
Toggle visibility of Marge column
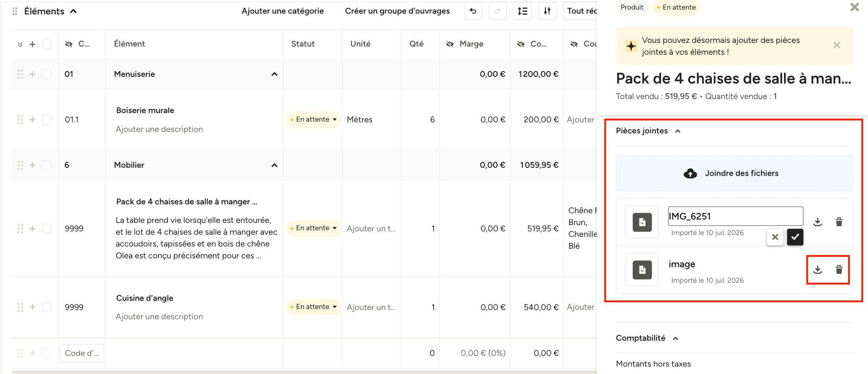450,44
